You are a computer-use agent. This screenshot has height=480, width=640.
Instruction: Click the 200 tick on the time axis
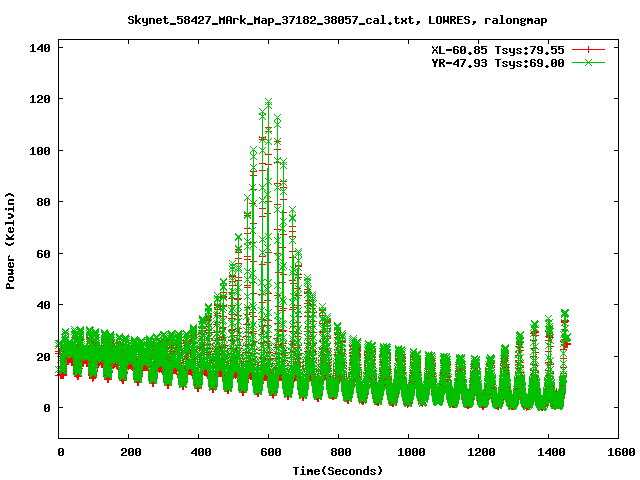pos(129,452)
